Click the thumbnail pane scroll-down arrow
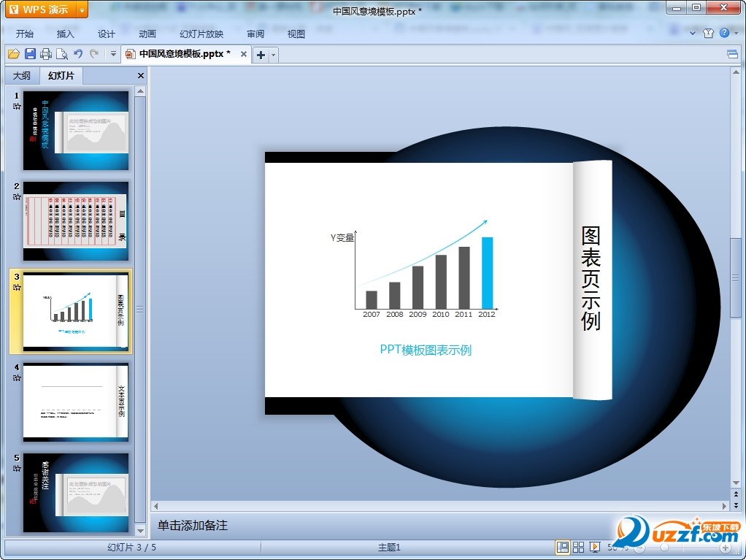The height and width of the screenshot is (560, 746). point(140,531)
